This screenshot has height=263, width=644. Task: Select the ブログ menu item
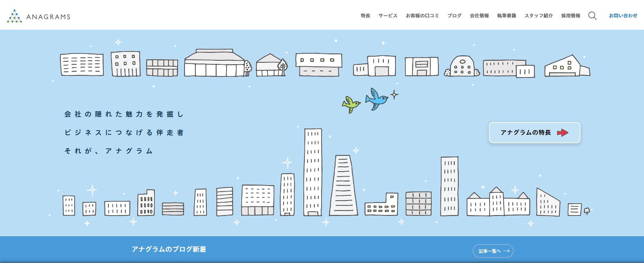tap(454, 16)
